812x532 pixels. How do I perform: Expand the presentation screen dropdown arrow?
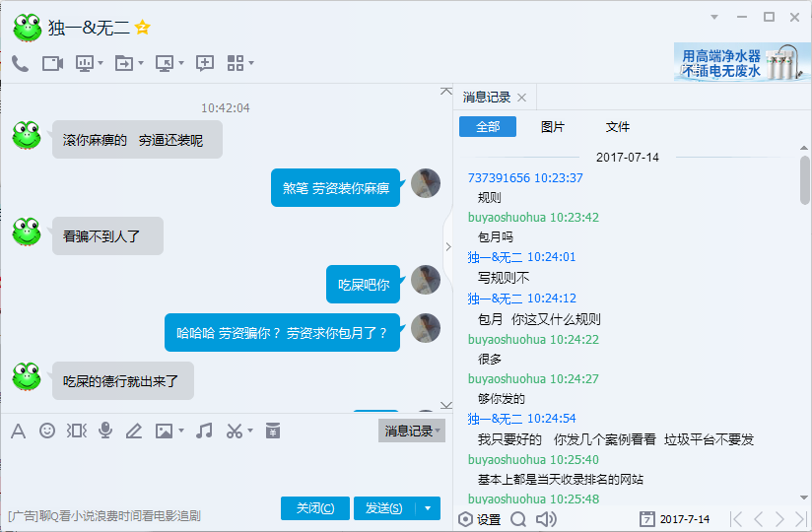(x=101, y=63)
